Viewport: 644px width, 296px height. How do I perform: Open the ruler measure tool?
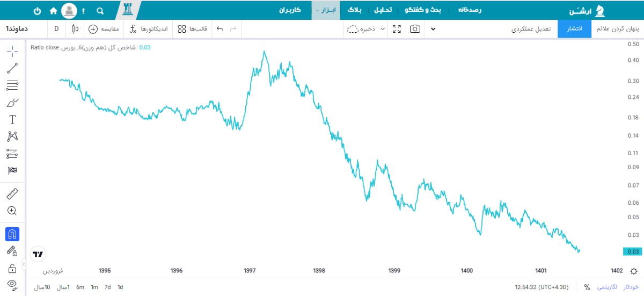(12, 193)
